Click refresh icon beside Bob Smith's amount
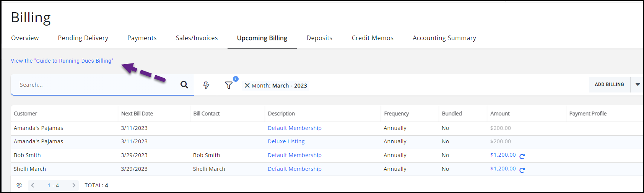The height and width of the screenshot is (193, 644). coord(522,156)
